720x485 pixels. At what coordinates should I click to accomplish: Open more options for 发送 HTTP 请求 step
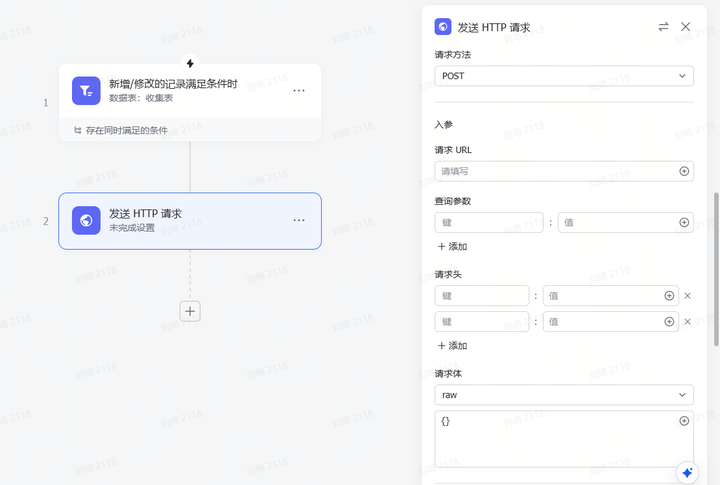tap(299, 220)
